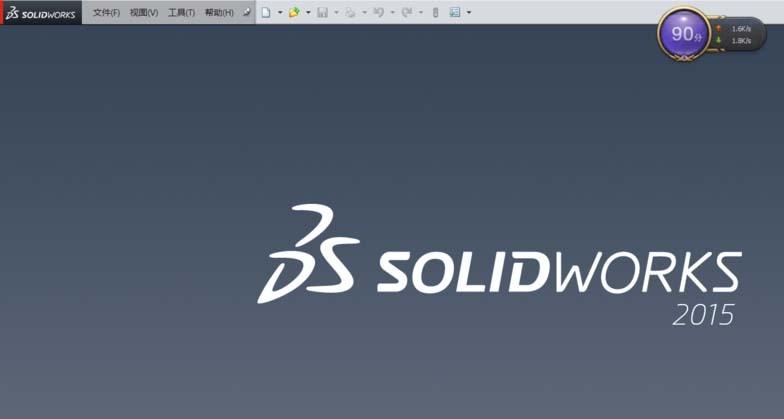
Task: Open the Options icon in toolbar
Action: [x=454, y=12]
